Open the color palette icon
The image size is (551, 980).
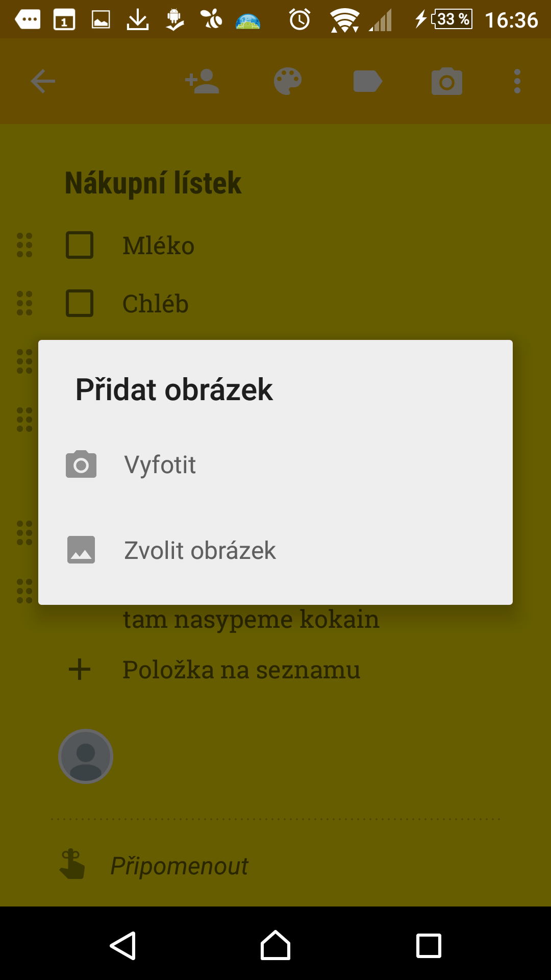(x=288, y=82)
